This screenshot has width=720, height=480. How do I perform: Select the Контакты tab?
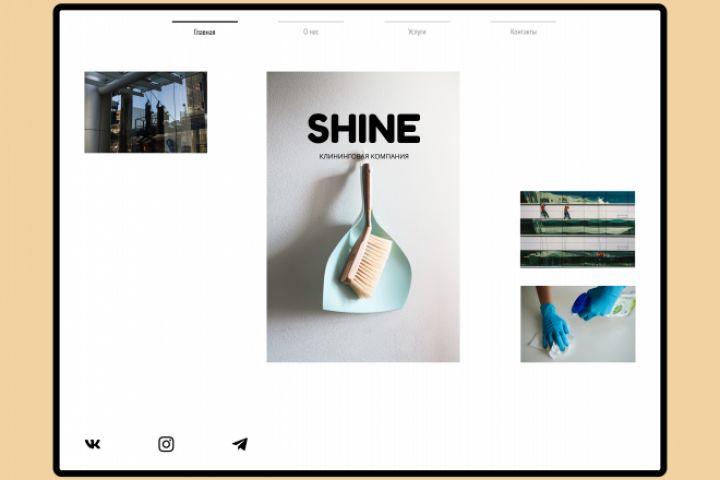(x=523, y=32)
